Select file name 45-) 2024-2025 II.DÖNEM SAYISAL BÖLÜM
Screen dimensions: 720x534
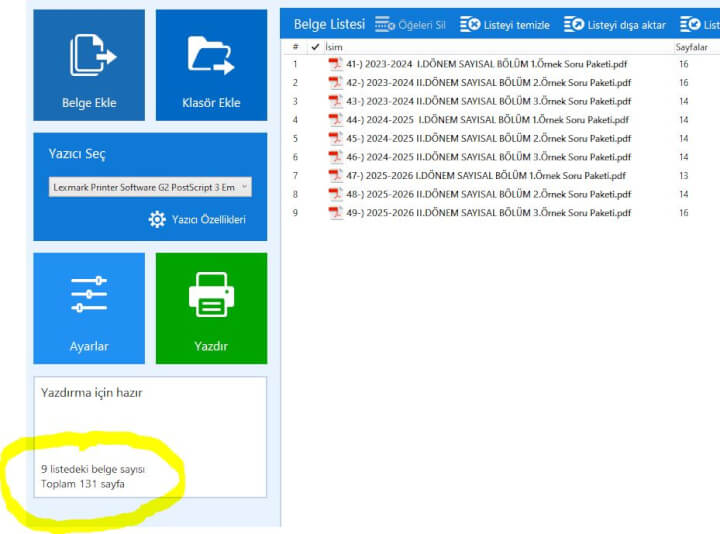pos(489,139)
